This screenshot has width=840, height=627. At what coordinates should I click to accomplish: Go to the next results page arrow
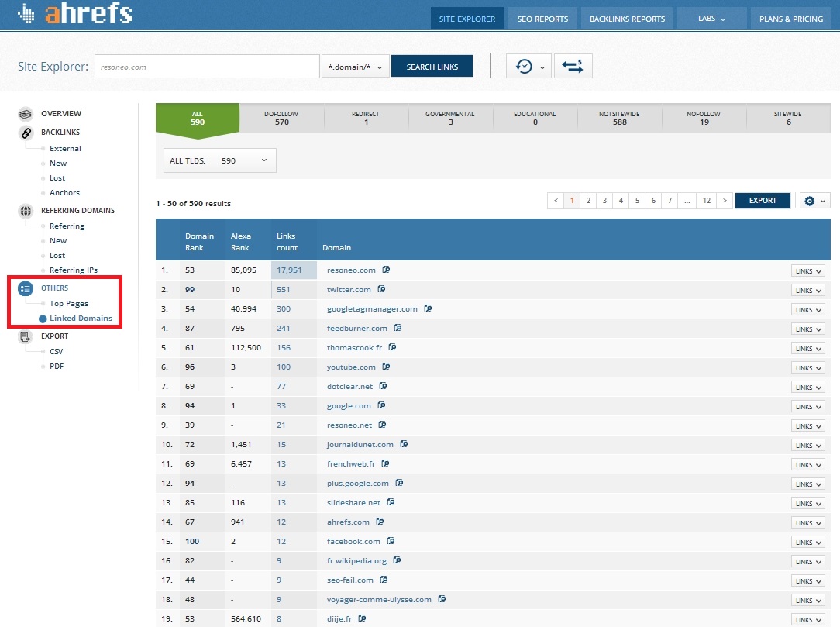click(x=725, y=201)
